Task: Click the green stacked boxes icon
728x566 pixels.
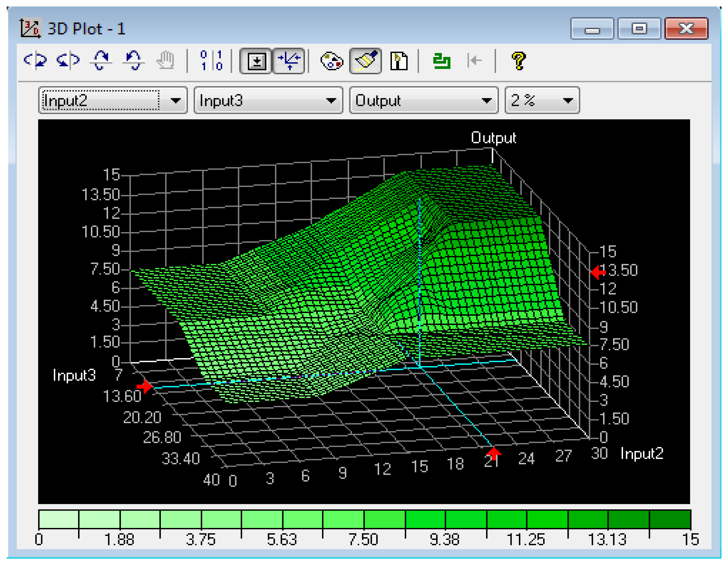Action: [442, 61]
